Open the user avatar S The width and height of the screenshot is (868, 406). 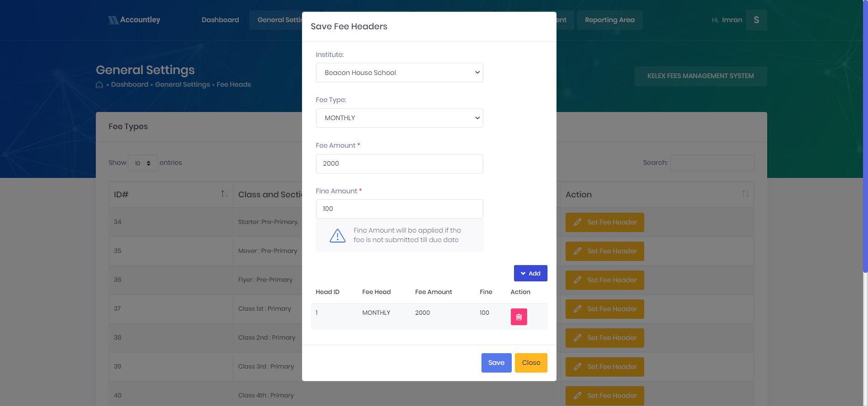756,20
